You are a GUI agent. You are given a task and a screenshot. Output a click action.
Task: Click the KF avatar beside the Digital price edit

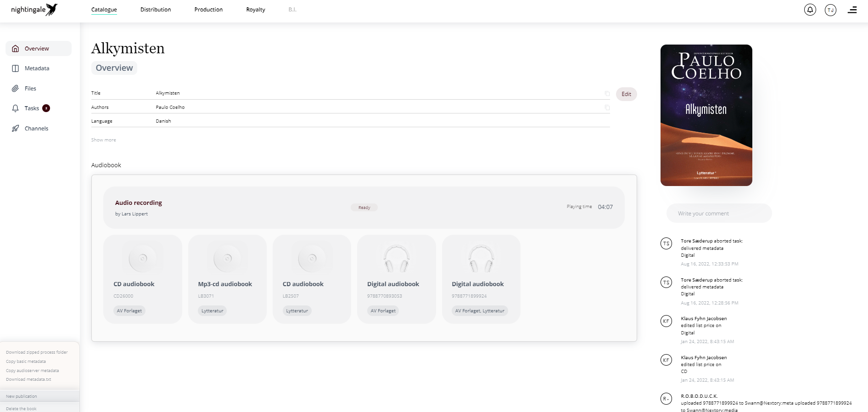[666, 321]
